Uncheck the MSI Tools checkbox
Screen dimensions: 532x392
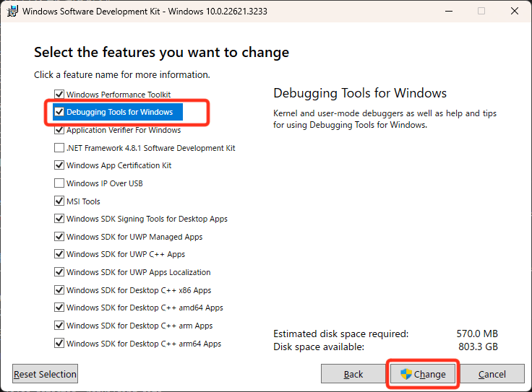(x=59, y=201)
